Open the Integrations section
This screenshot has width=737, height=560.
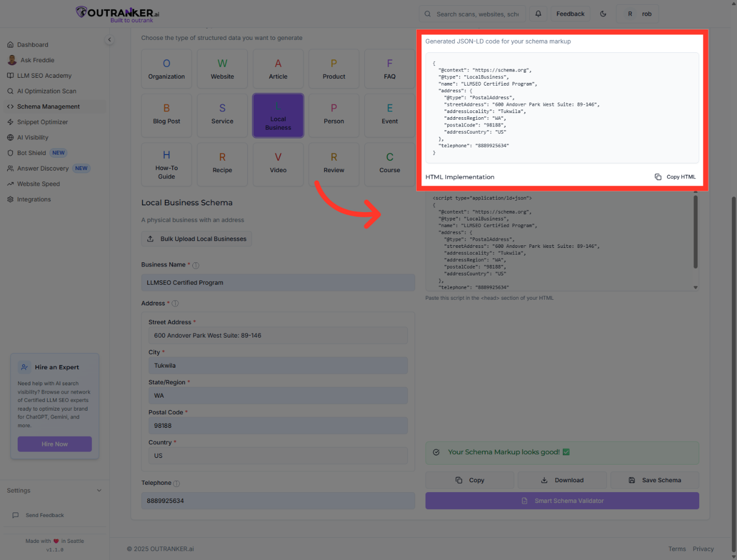34,199
